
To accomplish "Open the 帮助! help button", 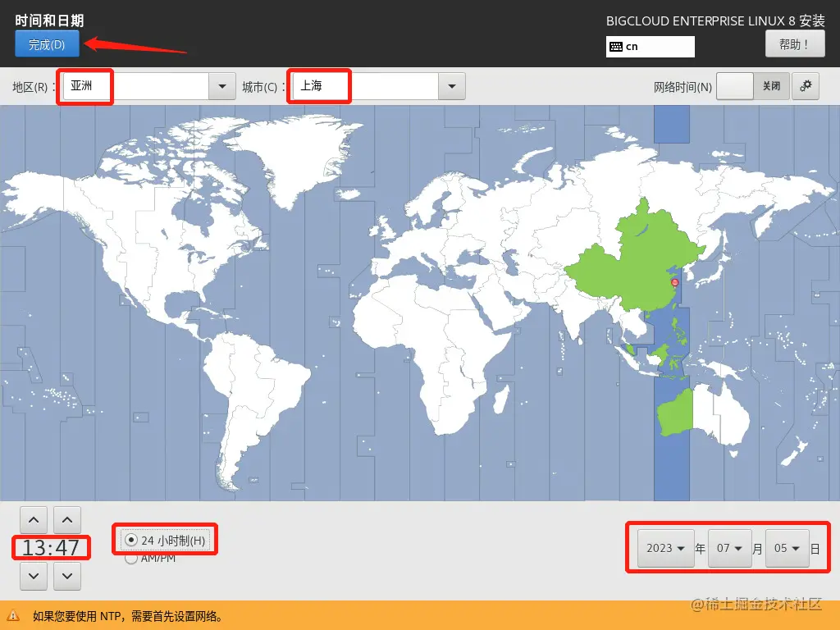I will (794, 44).
